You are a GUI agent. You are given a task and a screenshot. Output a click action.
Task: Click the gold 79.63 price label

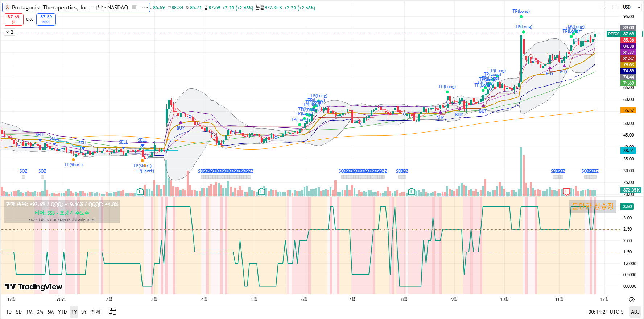point(628,65)
